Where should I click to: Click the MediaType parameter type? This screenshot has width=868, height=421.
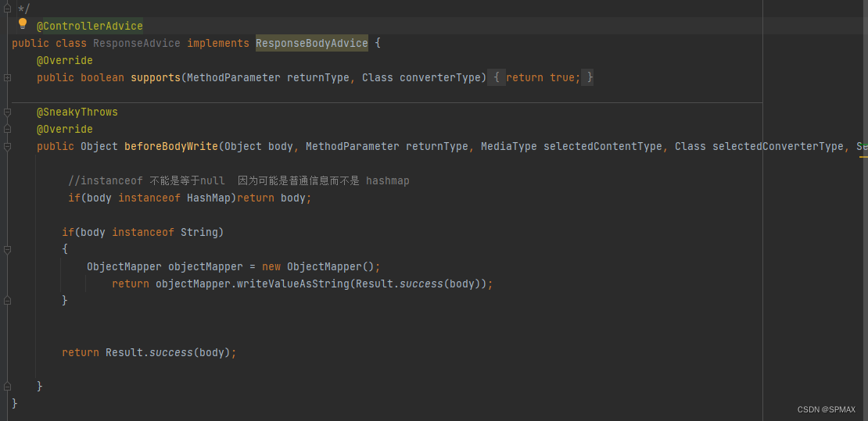(509, 147)
